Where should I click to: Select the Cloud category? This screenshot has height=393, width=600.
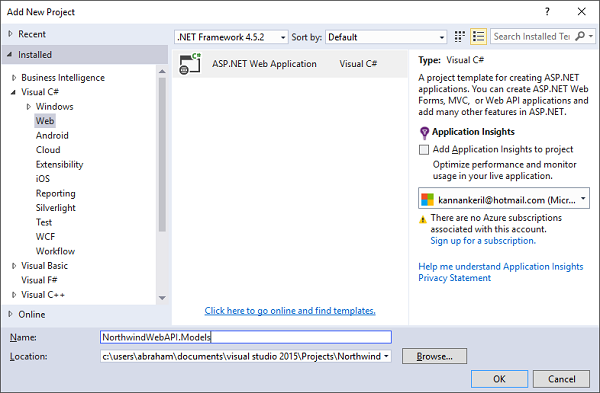click(x=48, y=150)
